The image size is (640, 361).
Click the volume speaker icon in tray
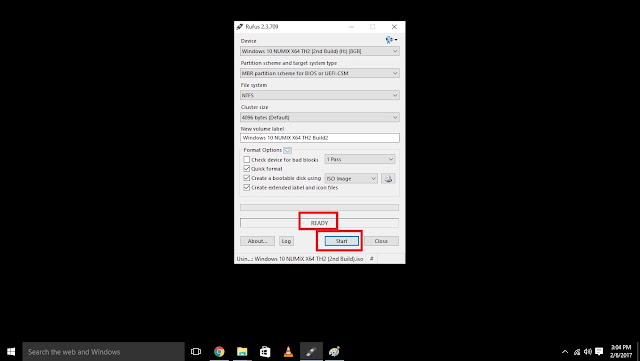(x=588, y=352)
